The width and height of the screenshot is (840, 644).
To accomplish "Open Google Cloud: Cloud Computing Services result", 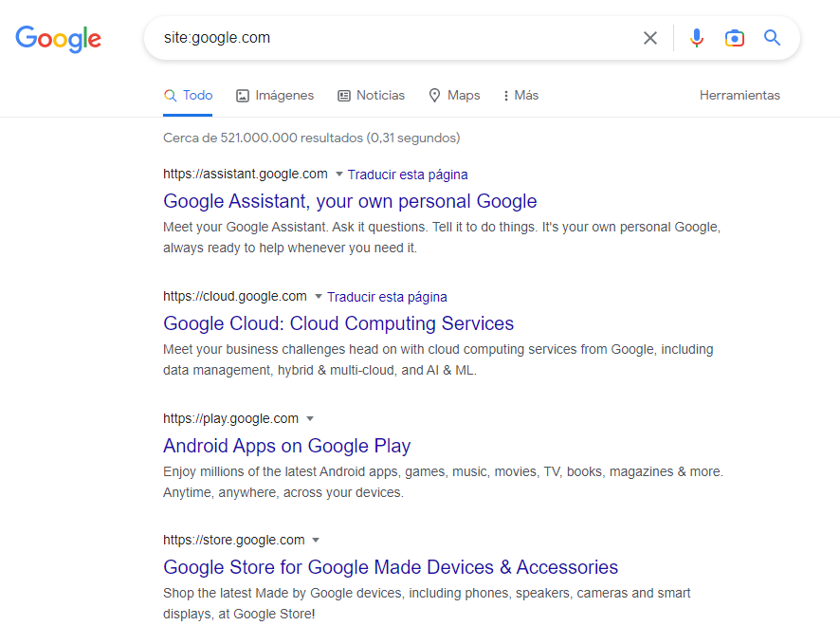I will tap(338, 323).
